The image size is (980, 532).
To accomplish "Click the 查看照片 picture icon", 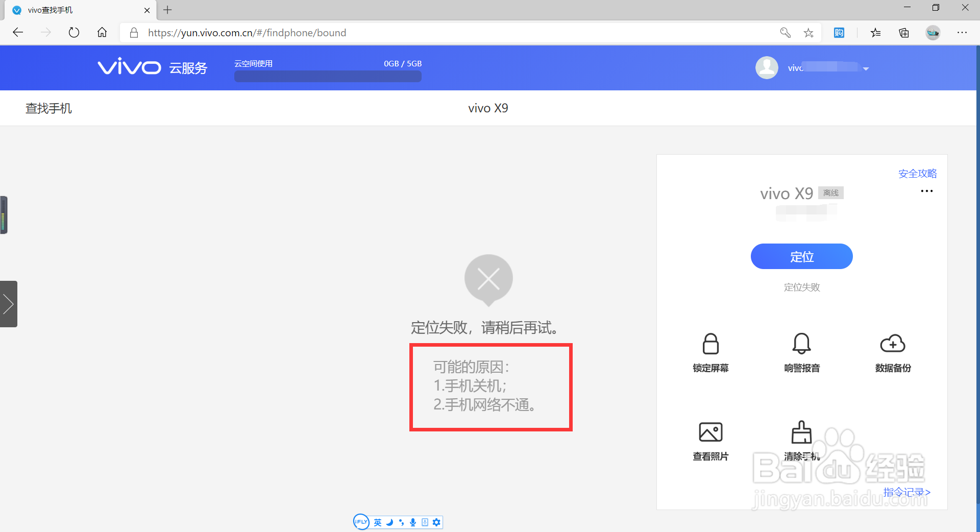I will [x=710, y=432].
